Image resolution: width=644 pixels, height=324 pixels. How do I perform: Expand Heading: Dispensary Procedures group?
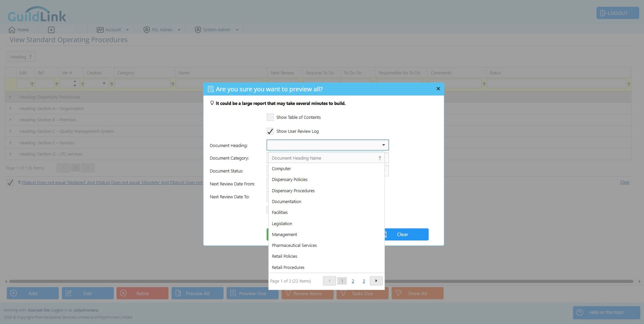11,97
